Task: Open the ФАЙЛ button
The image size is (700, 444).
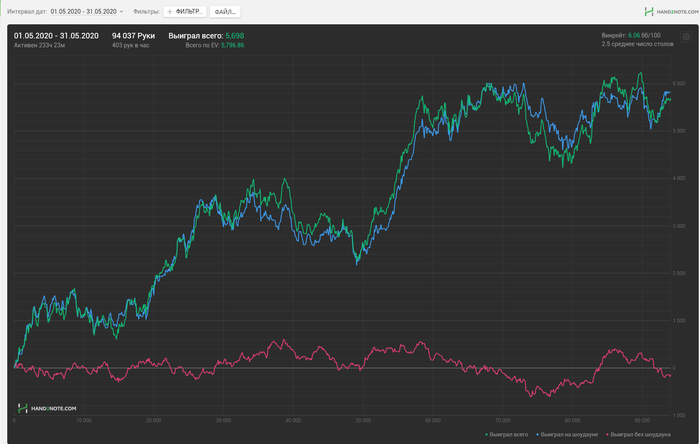Action: click(x=225, y=12)
